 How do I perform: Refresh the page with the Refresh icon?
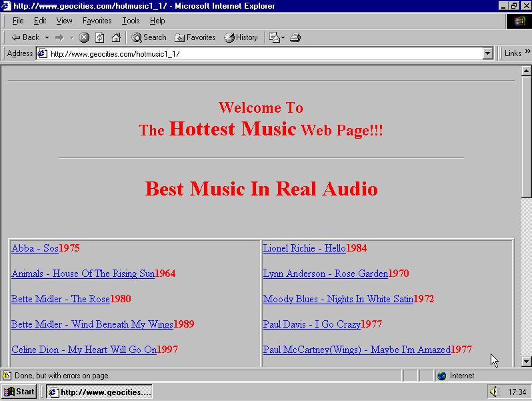tap(100, 37)
